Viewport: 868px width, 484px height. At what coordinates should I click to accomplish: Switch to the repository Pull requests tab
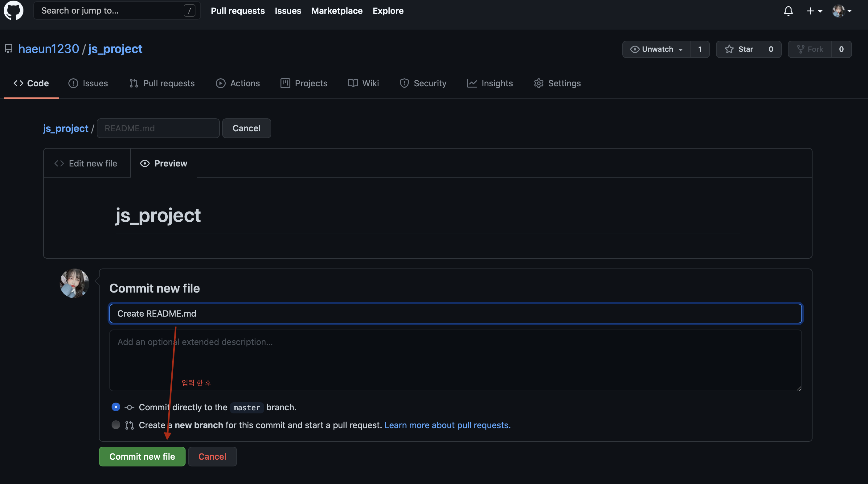point(162,83)
